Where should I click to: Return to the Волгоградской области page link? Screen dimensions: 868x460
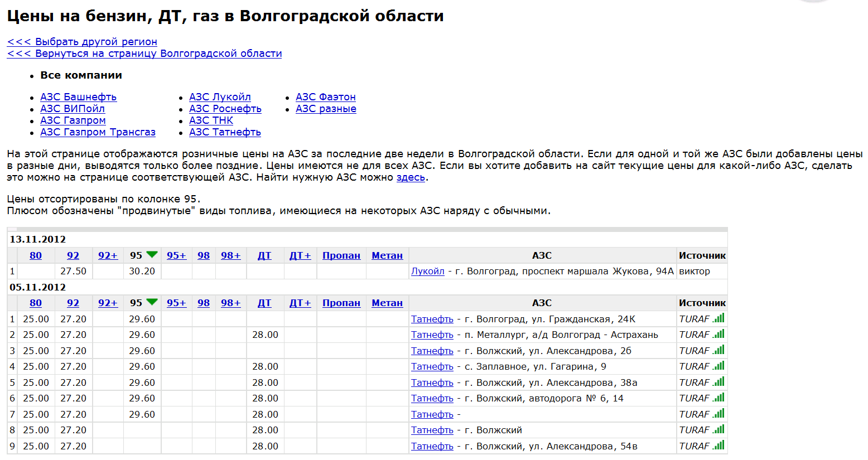pos(144,54)
